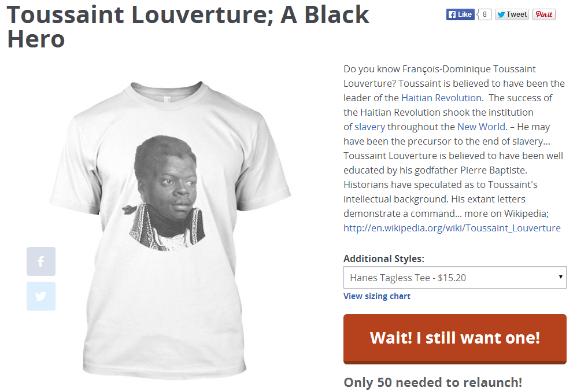
Task: Open the View sizing chart link
Action: click(377, 296)
